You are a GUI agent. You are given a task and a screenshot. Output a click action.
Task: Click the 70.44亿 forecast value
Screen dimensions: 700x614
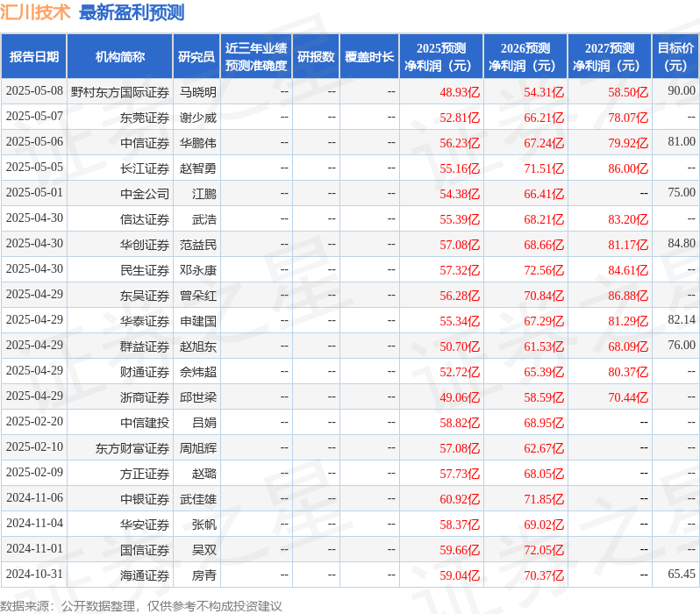628,398
